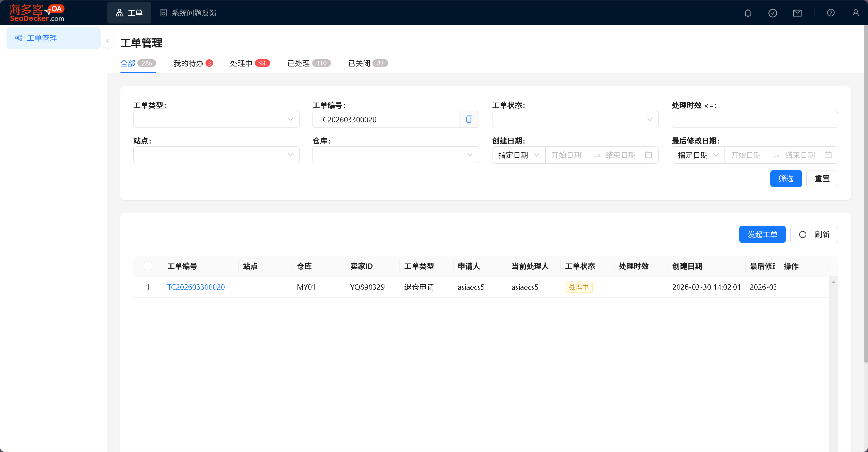Click the help question mark icon
The width and height of the screenshot is (868, 452).
click(x=831, y=13)
